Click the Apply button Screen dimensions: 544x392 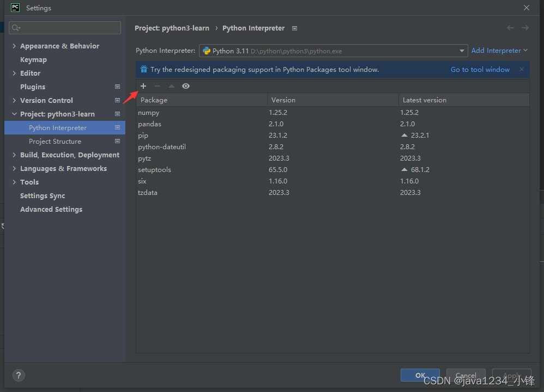coord(512,375)
